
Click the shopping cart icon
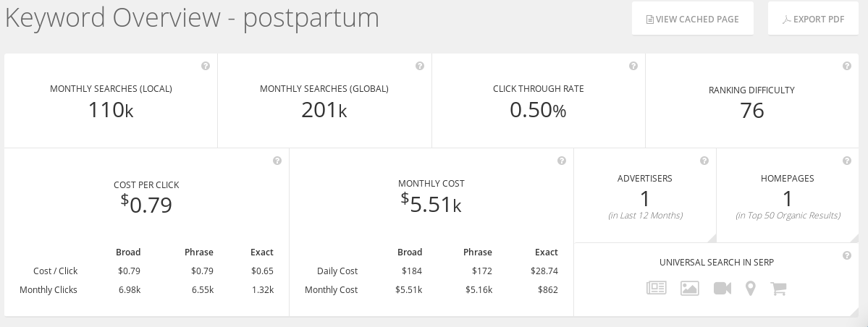pyautogui.click(x=778, y=288)
